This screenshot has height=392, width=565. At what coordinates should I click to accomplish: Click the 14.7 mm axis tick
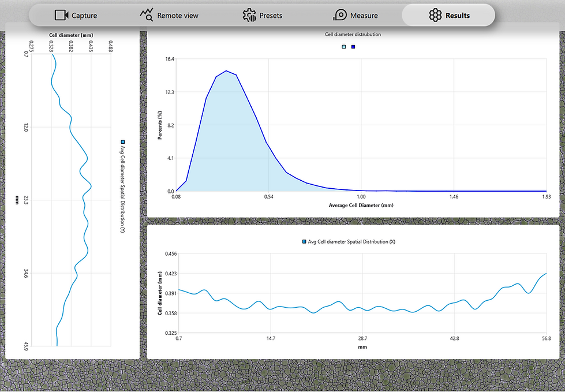[271, 338]
